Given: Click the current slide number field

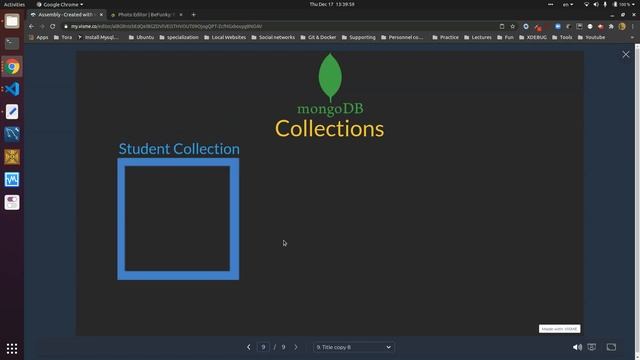Looking at the screenshot, I should (263, 347).
